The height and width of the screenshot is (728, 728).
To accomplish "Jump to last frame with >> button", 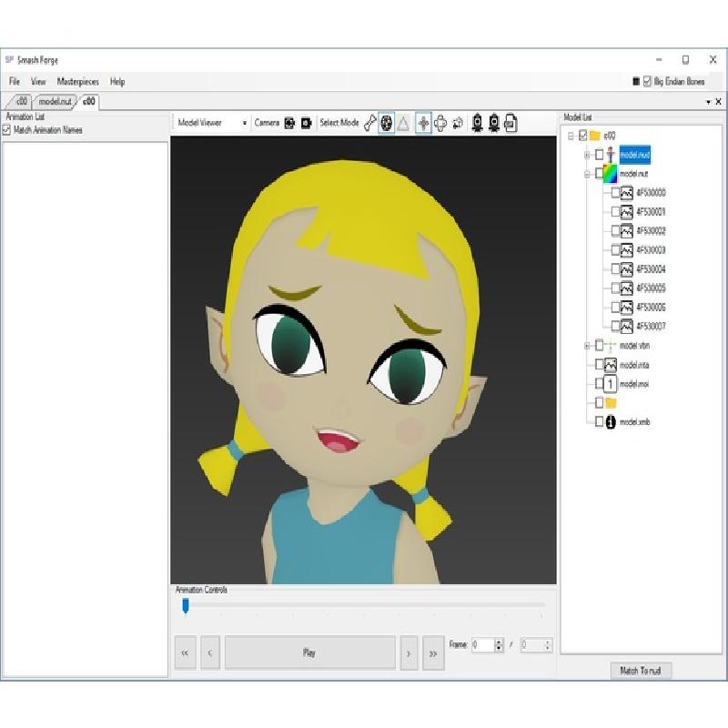I will (433, 652).
